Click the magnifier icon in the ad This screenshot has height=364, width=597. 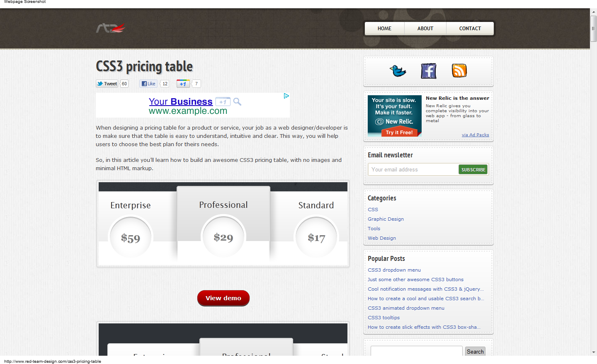237,101
